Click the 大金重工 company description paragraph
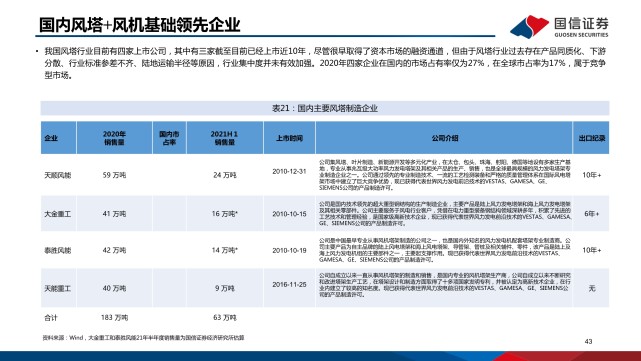The width and height of the screenshot is (641, 361). [444, 214]
